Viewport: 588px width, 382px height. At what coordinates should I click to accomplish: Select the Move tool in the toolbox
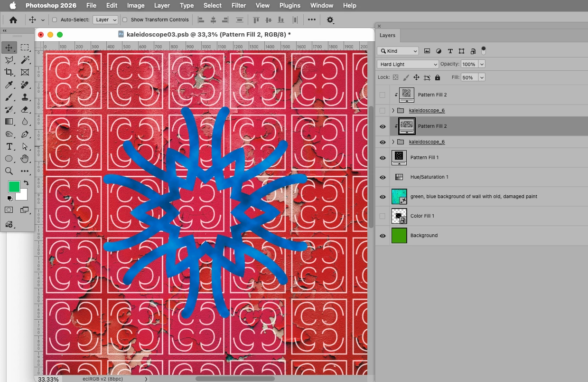coord(9,48)
